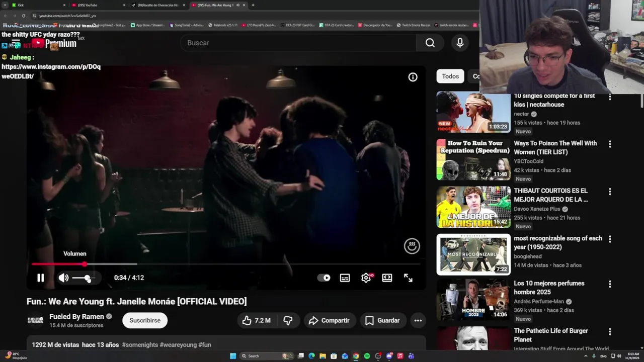This screenshot has height=362, width=644.
Task: Open the three-dot more actions menu below the video
Action: tap(418, 320)
